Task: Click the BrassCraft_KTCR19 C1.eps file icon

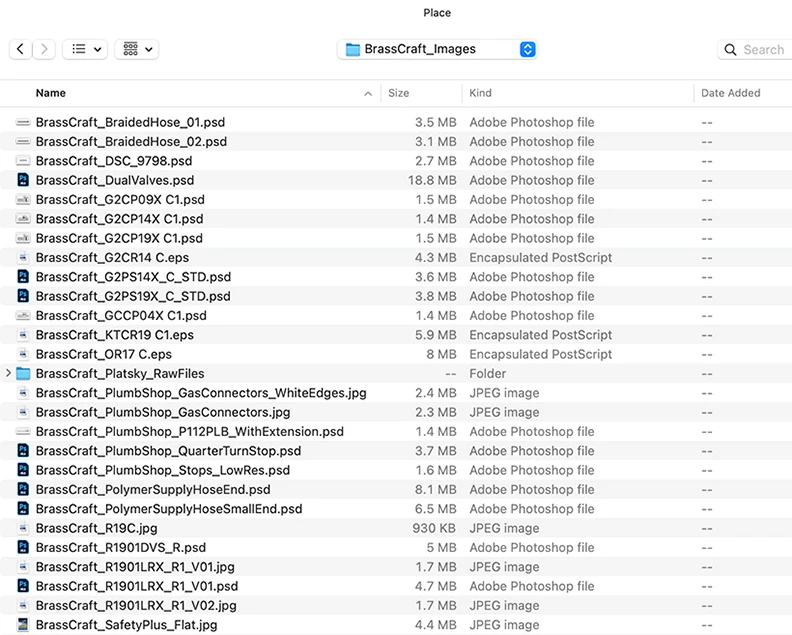Action: pyautogui.click(x=23, y=335)
